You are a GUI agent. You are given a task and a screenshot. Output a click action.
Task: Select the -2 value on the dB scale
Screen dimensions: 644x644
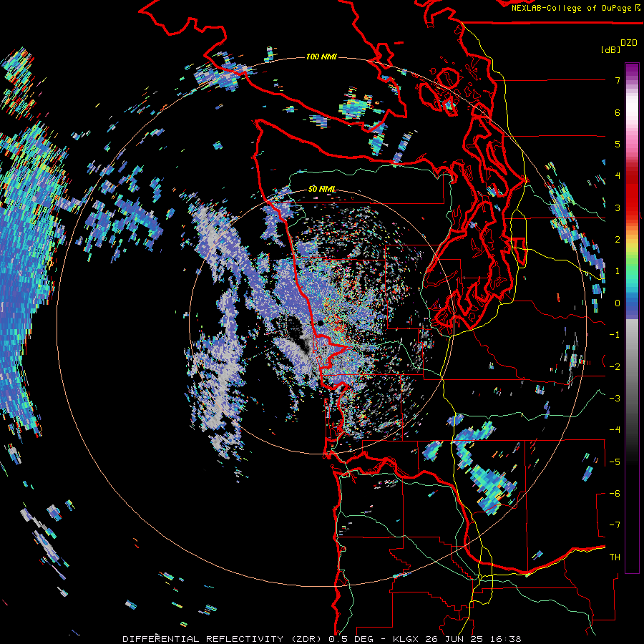pyautogui.click(x=615, y=367)
